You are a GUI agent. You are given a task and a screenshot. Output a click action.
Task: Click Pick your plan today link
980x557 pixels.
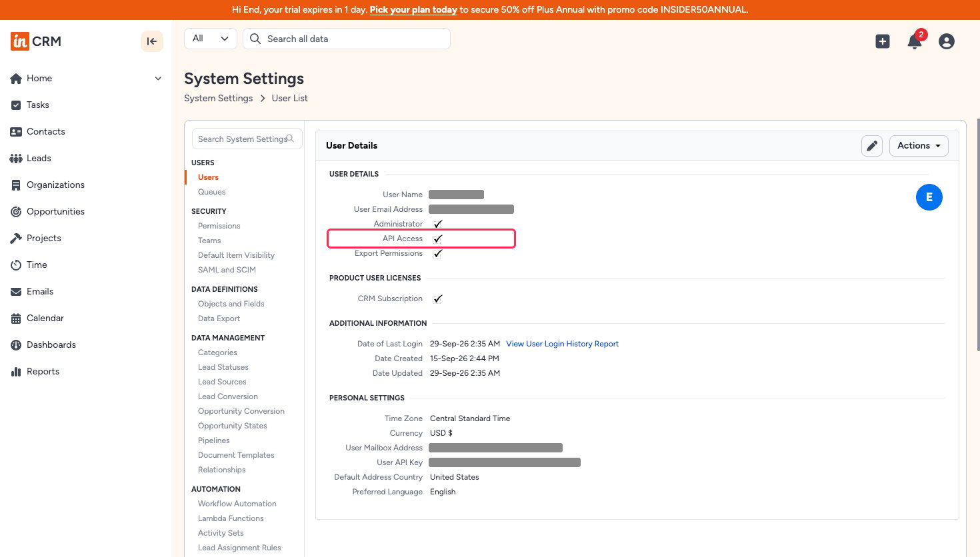[413, 9]
